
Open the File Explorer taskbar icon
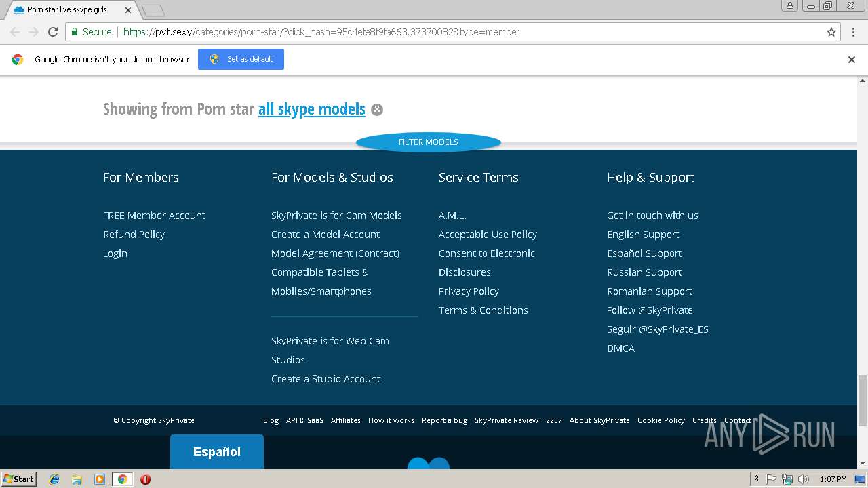click(x=77, y=479)
